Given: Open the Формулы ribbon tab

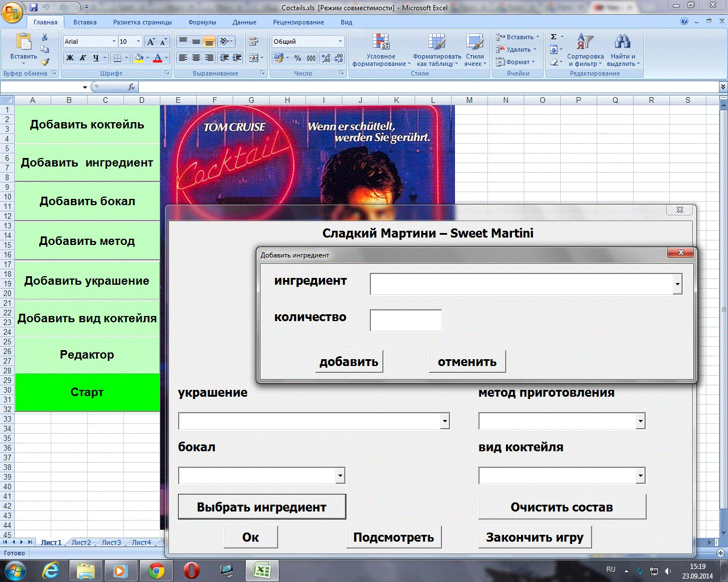Looking at the screenshot, I should pyautogui.click(x=202, y=22).
